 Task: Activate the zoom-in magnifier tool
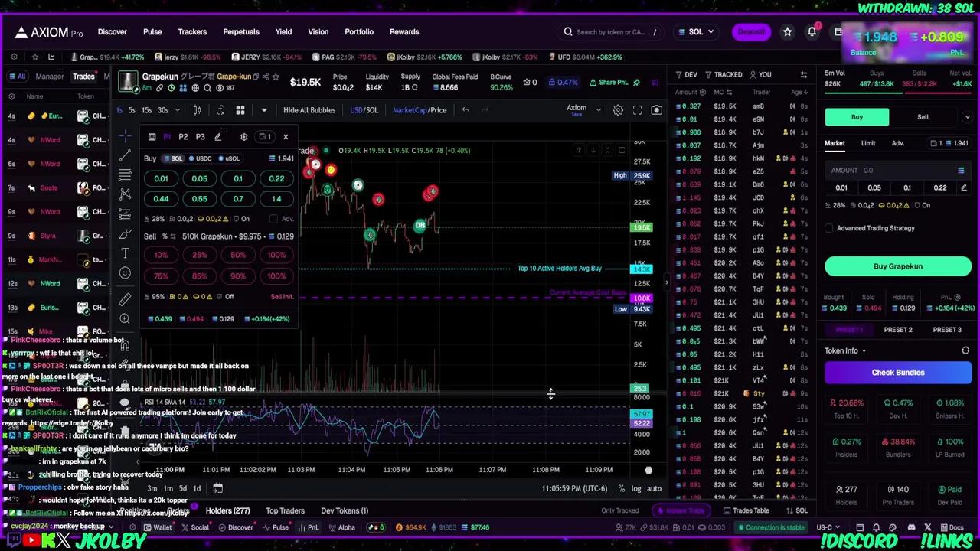[x=125, y=319]
